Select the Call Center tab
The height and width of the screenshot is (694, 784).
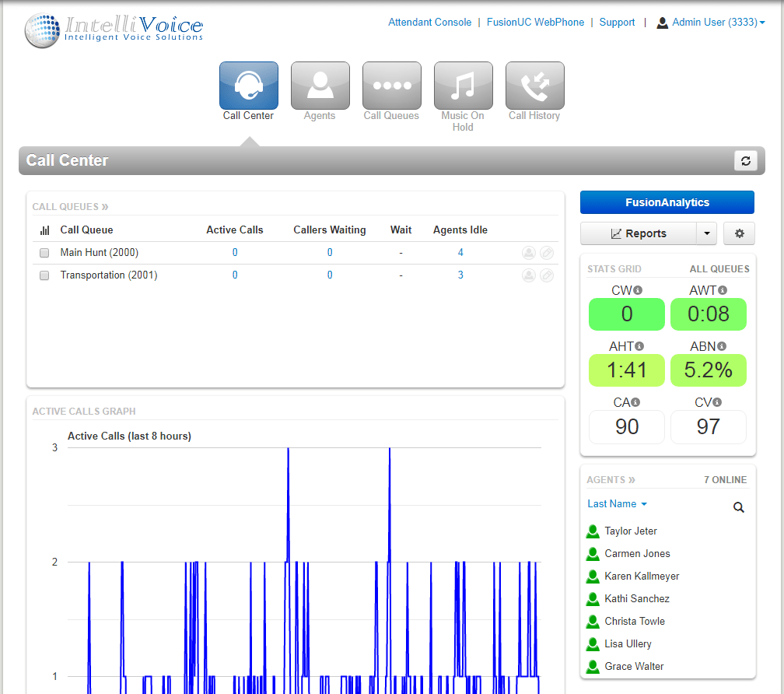248,86
